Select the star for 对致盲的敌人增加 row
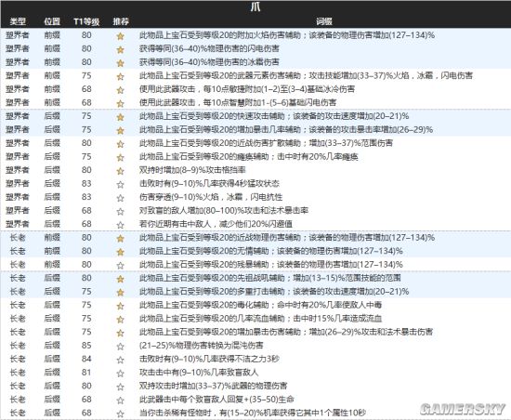Viewport: 511px width, 420px height. 120,212
